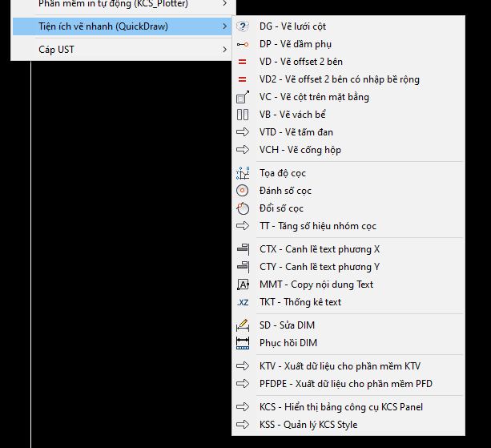The image size is (491, 448).
Task: Open the Cáp UST menu entry
Action: pyautogui.click(x=122, y=50)
